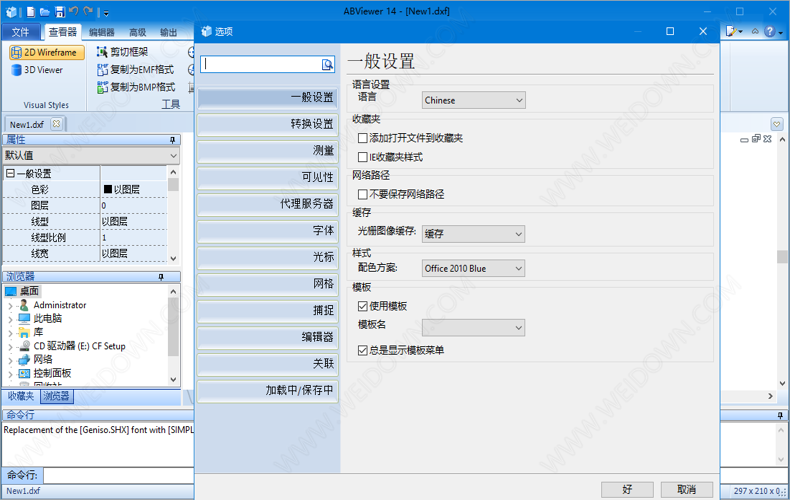Check 不要保存网络路径 checkbox

coord(362,194)
